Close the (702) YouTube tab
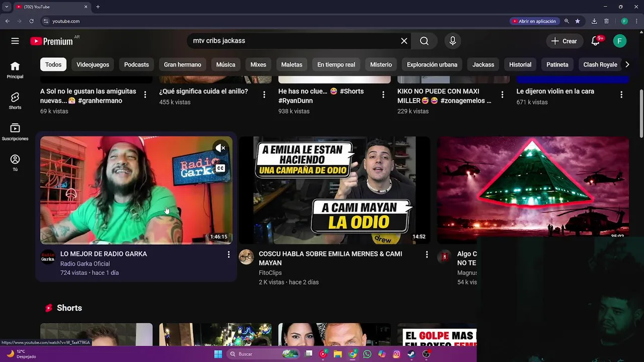644x362 pixels. pyautogui.click(x=86, y=7)
